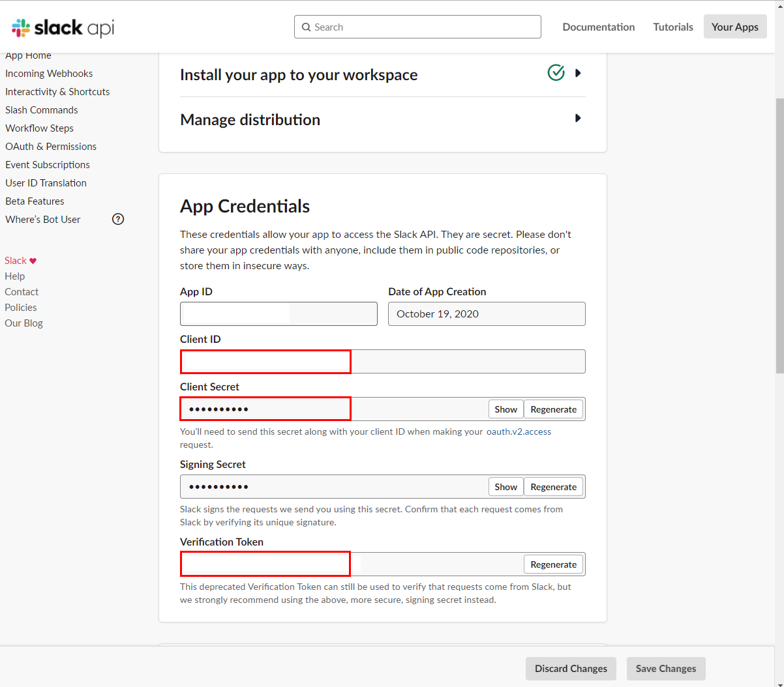784x687 pixels.
Task: Click the green checkmark on Install your app
Action: coord(556,72)
